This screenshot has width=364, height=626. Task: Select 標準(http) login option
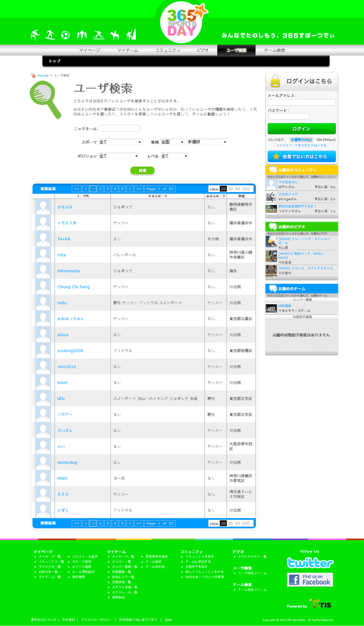click(301, 140)
